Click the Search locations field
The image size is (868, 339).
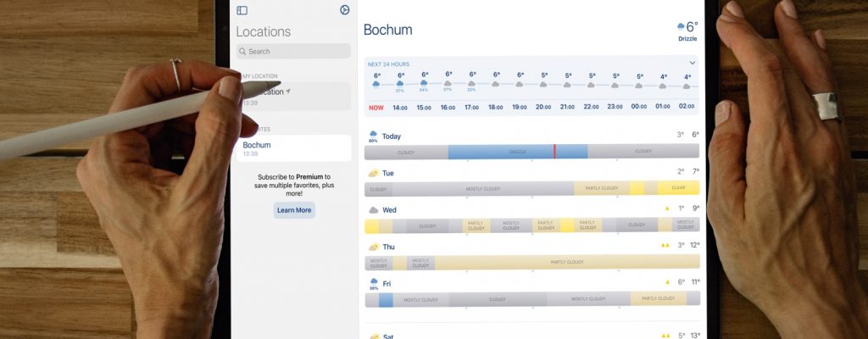click(293, 52)
